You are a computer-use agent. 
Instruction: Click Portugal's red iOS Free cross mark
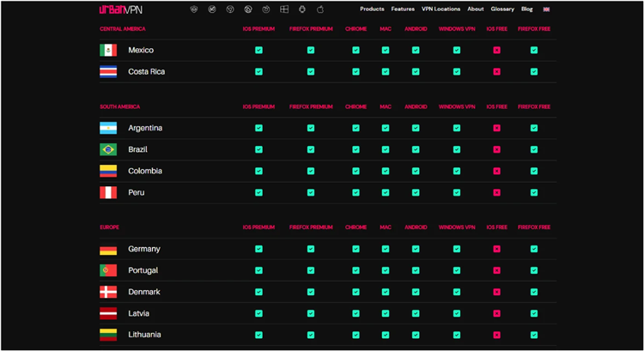click(x=496, y=270)
